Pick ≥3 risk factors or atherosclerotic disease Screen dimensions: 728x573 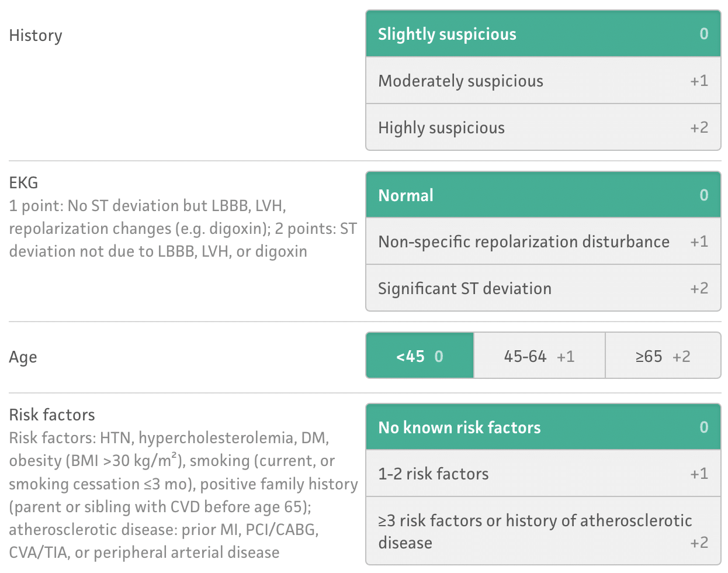pyautogui.click(x=543, y=531)
